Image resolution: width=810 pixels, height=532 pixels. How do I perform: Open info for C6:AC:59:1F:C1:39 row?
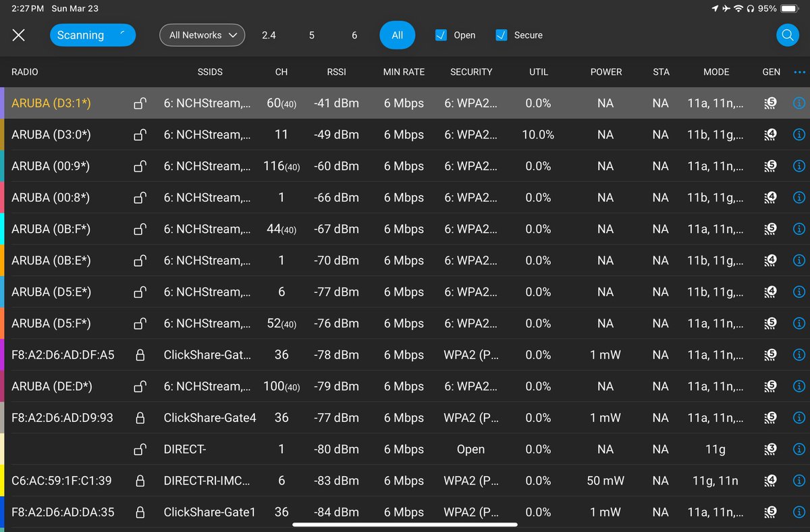[799, 481]
